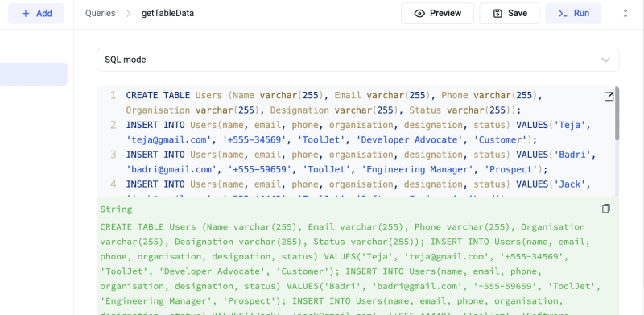Click line number 3 in editor

(x=113, y=155)
